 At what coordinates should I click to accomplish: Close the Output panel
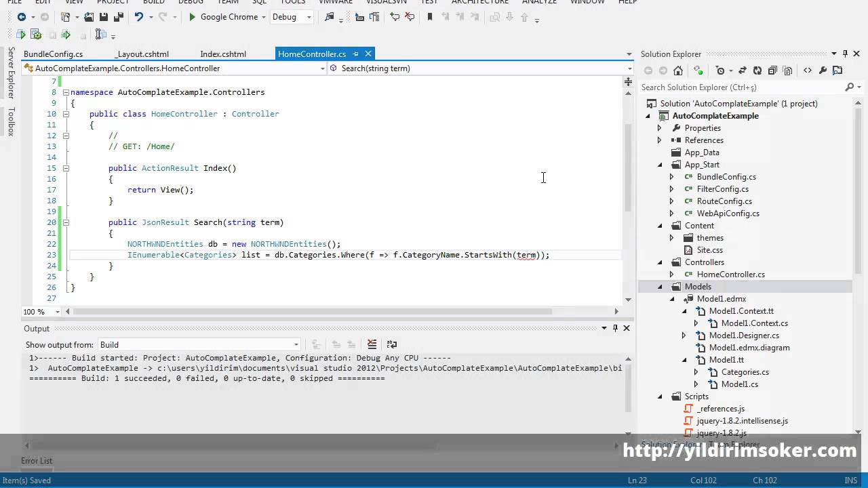[x=627, y=328]
